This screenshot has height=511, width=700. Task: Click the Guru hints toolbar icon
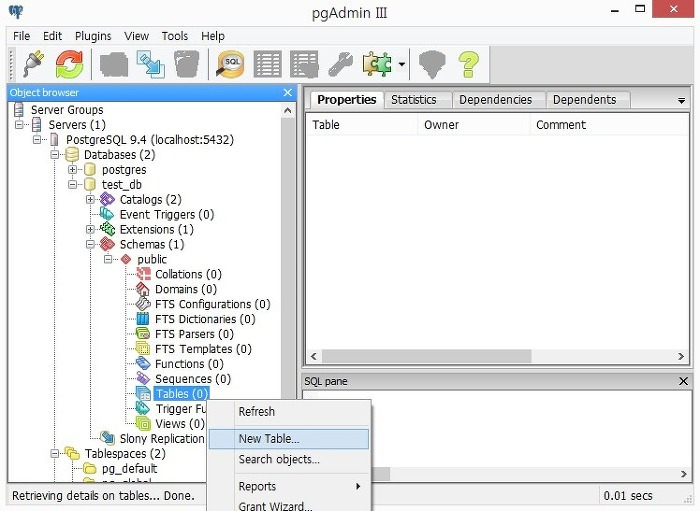click(x=432, y=64)
